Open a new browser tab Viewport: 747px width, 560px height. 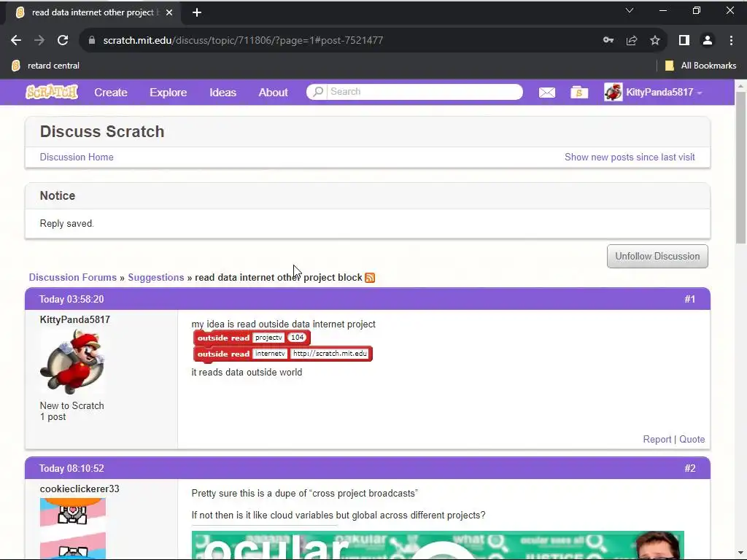pyautogui.click(x=197, y=13)
